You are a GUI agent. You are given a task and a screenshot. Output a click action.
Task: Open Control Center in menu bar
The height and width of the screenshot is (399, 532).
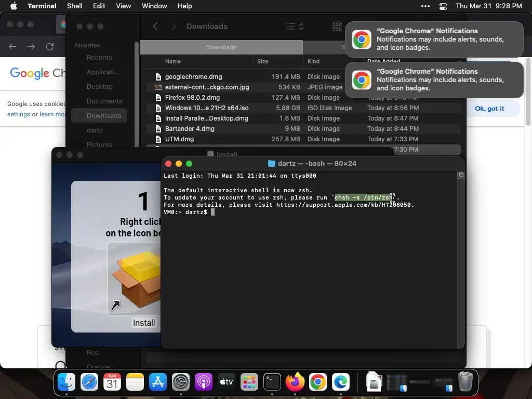[x=443, y=6]
